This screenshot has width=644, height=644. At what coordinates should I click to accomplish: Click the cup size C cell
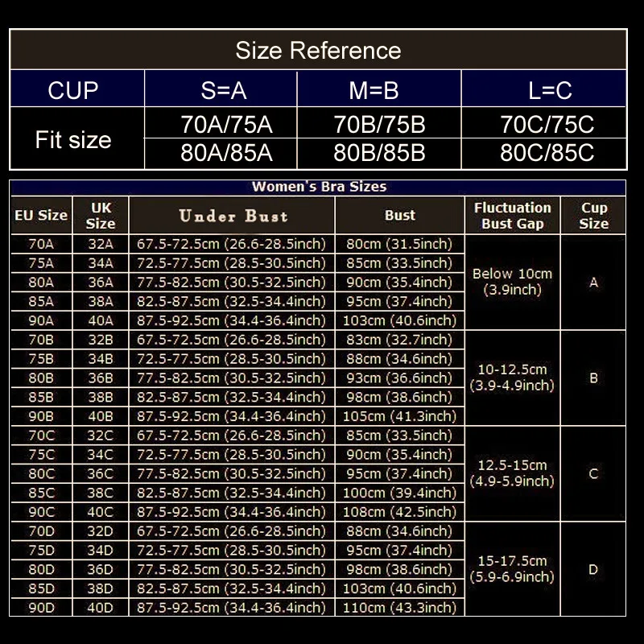[x=593, y=473]
